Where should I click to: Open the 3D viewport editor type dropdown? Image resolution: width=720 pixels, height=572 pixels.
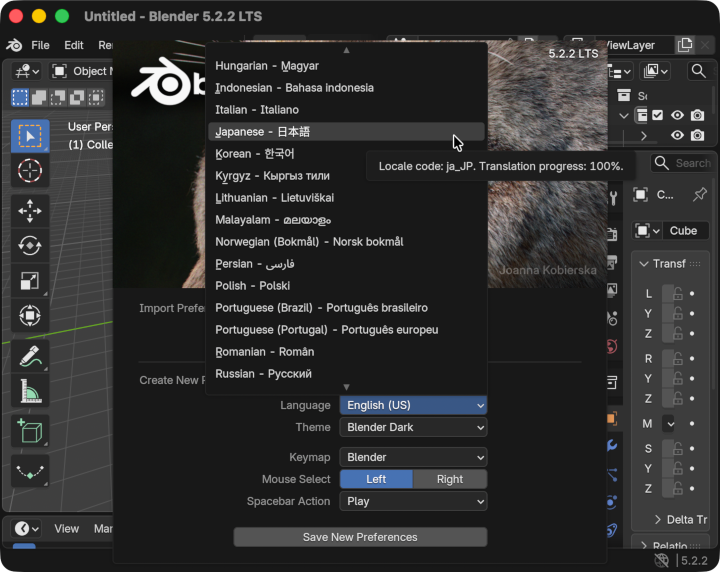(27, 71)
